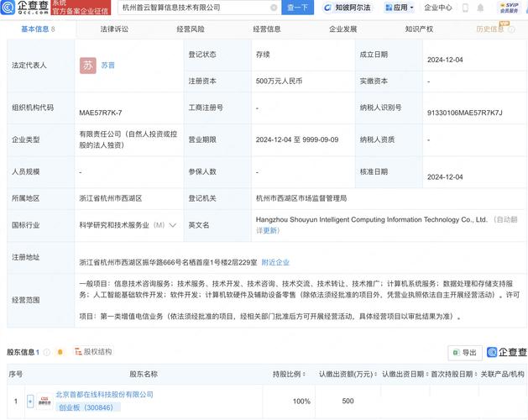Open the 经营信息 tab
Image resolution: width=528 pixels, height=420 pixels.
(x=267, y=29)
